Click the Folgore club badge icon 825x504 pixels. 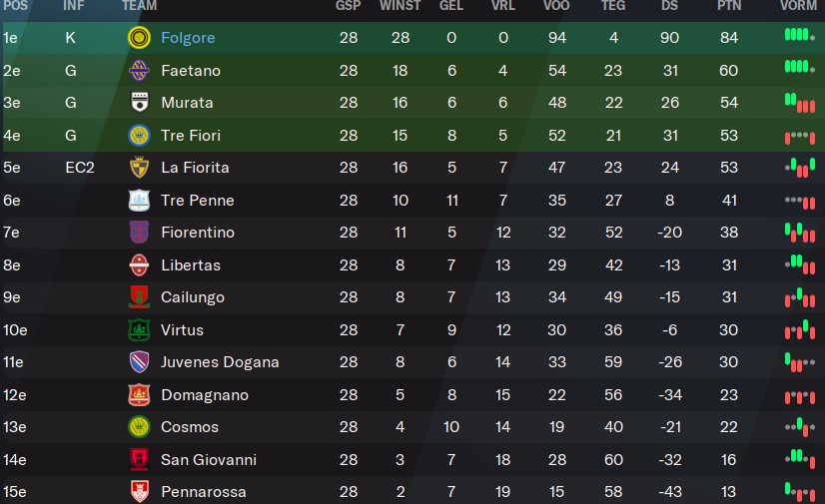pyautogui.click(x=139, y=38)
